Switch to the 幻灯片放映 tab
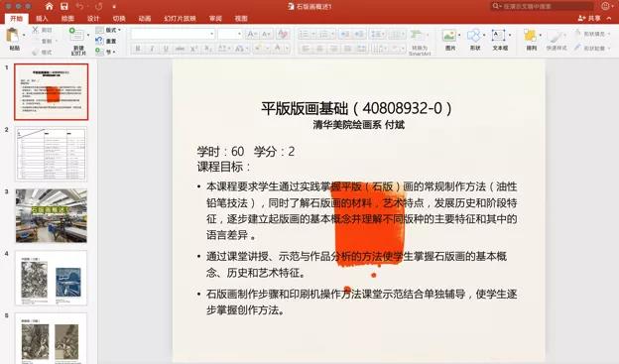The image size is (619, 364). (x=180, y=18)
